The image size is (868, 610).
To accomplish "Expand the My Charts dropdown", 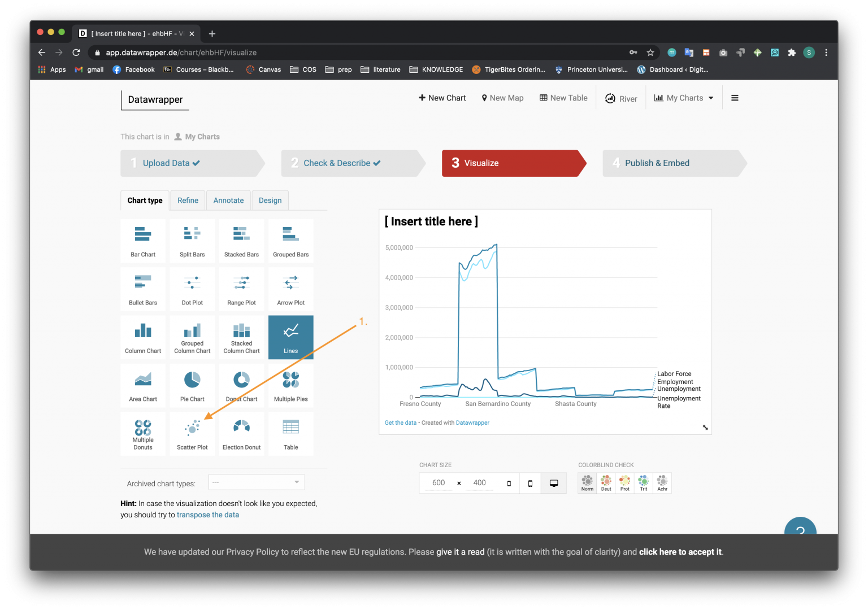I will (683, 98).
